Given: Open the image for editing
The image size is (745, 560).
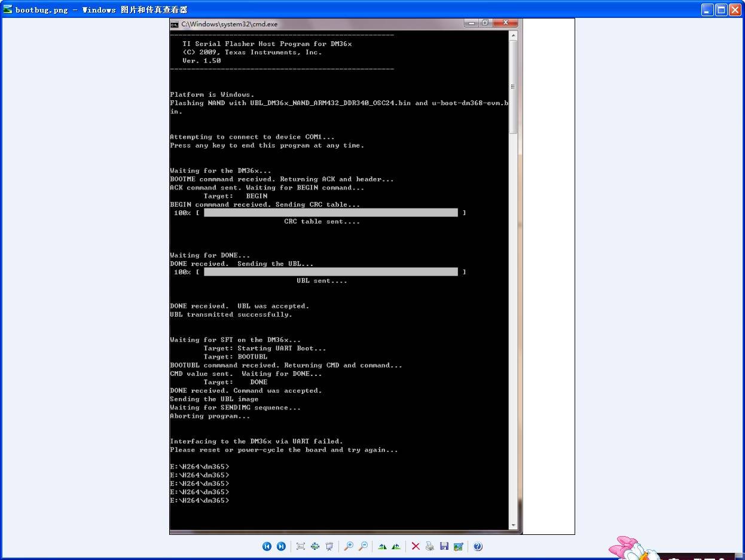Looking at the screenshot, I should pos(459,546).
